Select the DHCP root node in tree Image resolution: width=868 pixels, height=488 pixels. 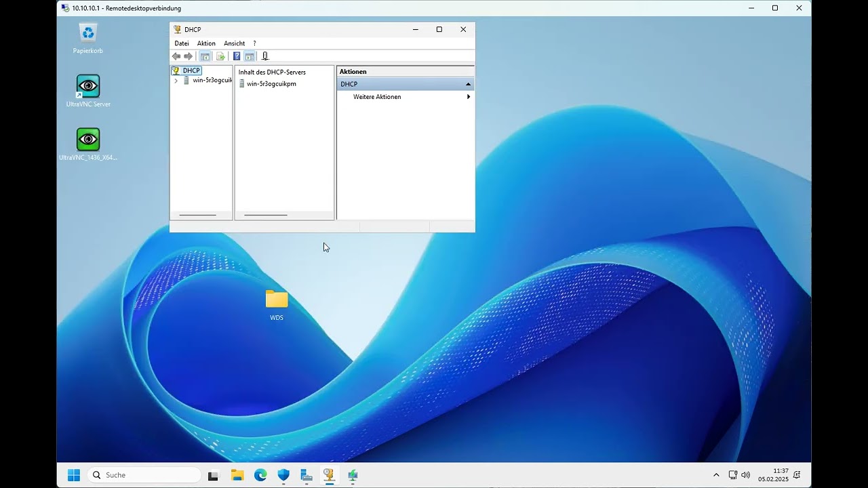point(191,70)
